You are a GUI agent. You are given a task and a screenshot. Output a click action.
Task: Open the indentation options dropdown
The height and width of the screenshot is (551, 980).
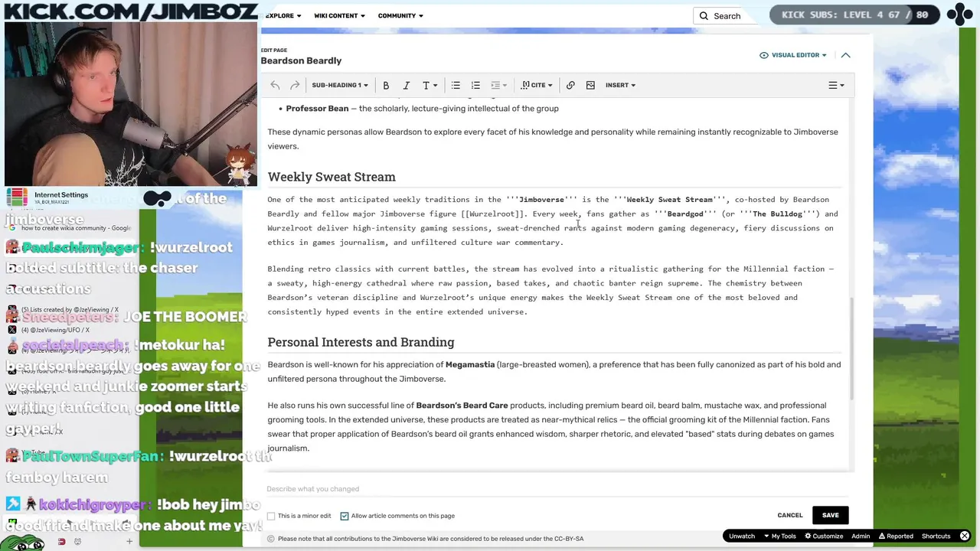point(498,85)
